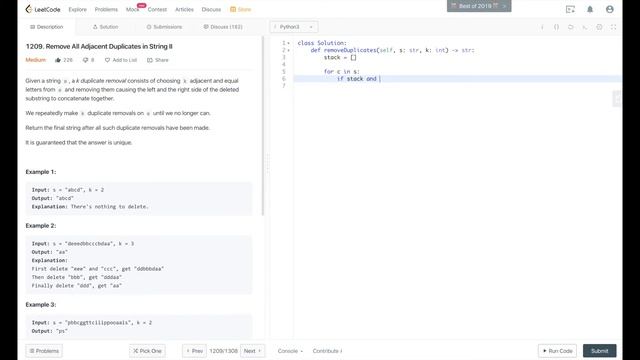Click the Problems list button at bottom
The height and width of the screenshot is (360, 640).
coord(44,351)
